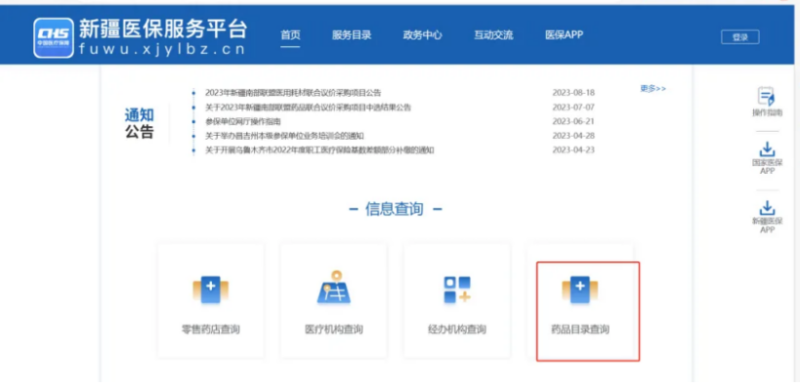The image size is (800, 388).
Task: Click the CHS 中国医疗保障 logo
Action: click(x=54, y=38)
